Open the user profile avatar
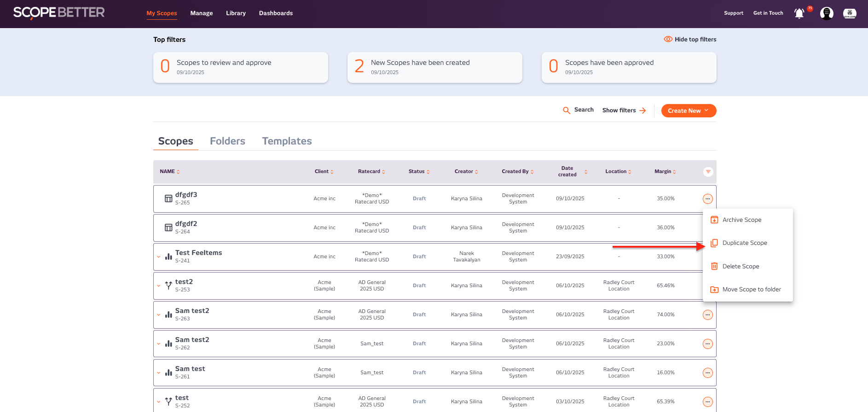 tap(827, 13)
